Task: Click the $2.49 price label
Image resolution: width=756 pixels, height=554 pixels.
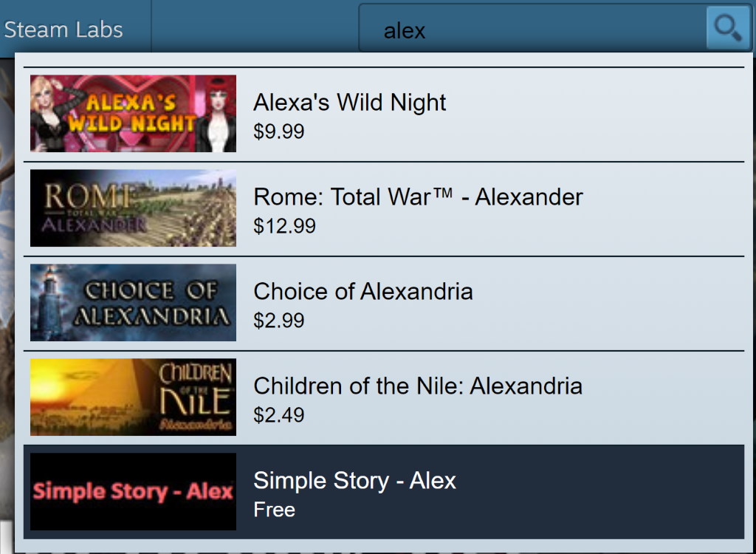Action: pyautogui.click(x=278, y=415)
